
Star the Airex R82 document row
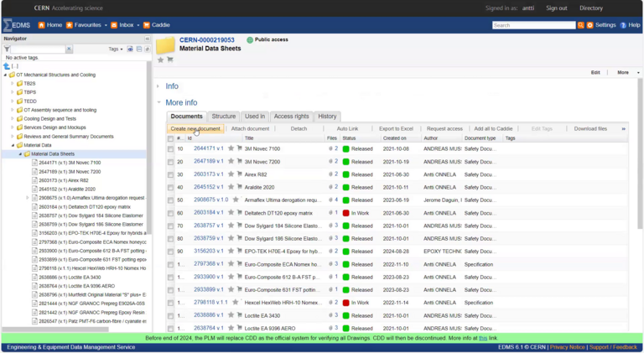point(231,174)
